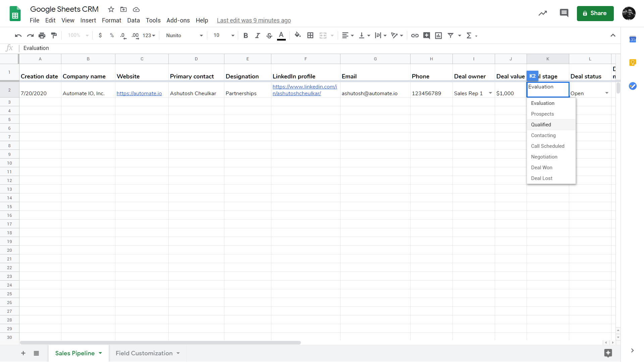Click the green Share button
Viewport: 644px width, 362px height.
point(595,13)
